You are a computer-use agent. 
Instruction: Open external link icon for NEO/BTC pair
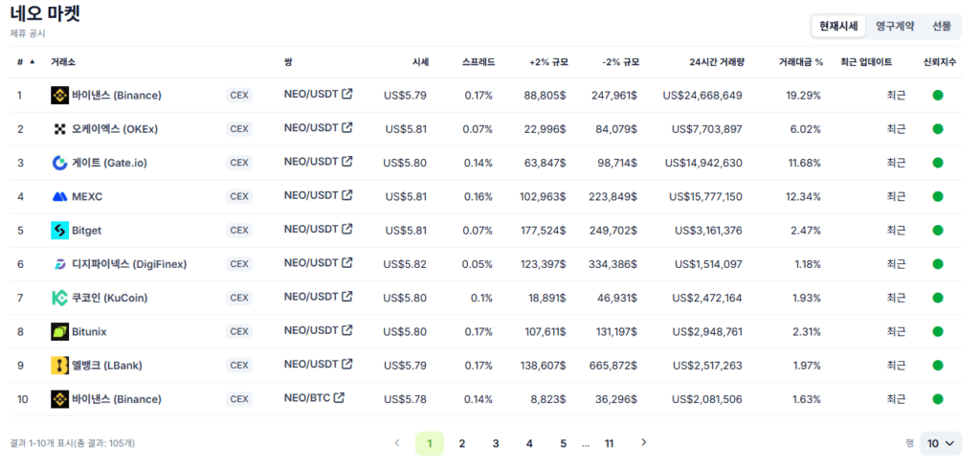(x=339, y=398)
